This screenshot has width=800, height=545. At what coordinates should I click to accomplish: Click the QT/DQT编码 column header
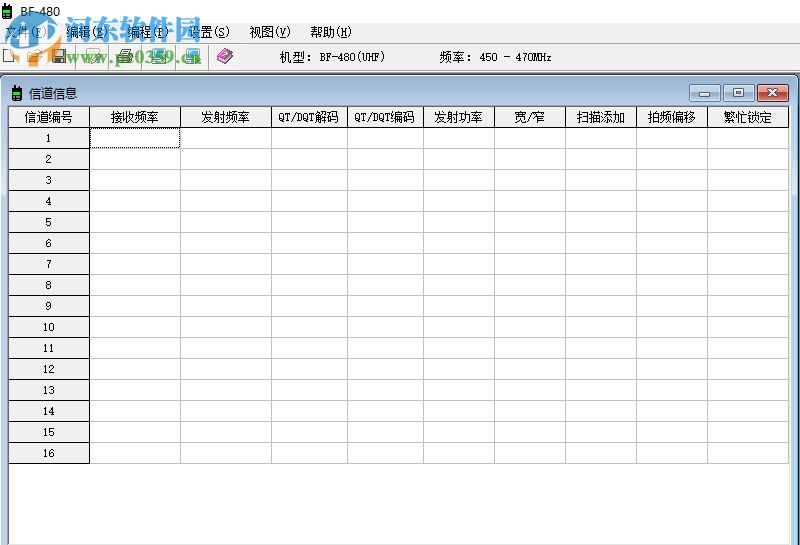pyautogui.click(x=385, y=117)
